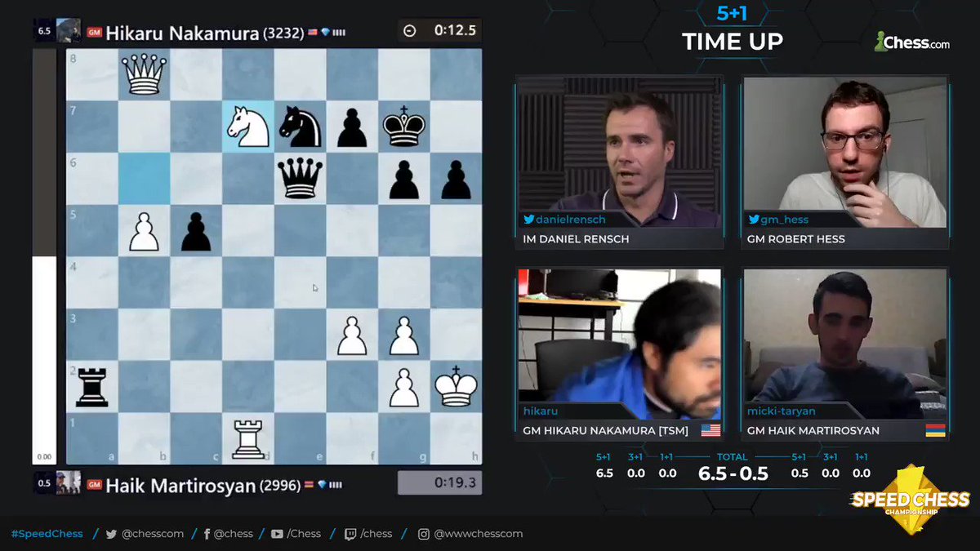980x551 pixels.
Task: Select the white pawn on g2
Action: (404, 387)
